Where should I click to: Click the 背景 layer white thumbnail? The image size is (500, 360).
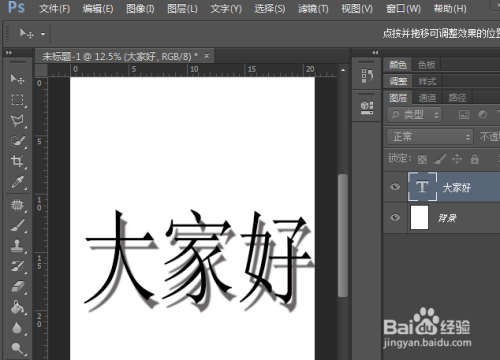coord(419,217)
